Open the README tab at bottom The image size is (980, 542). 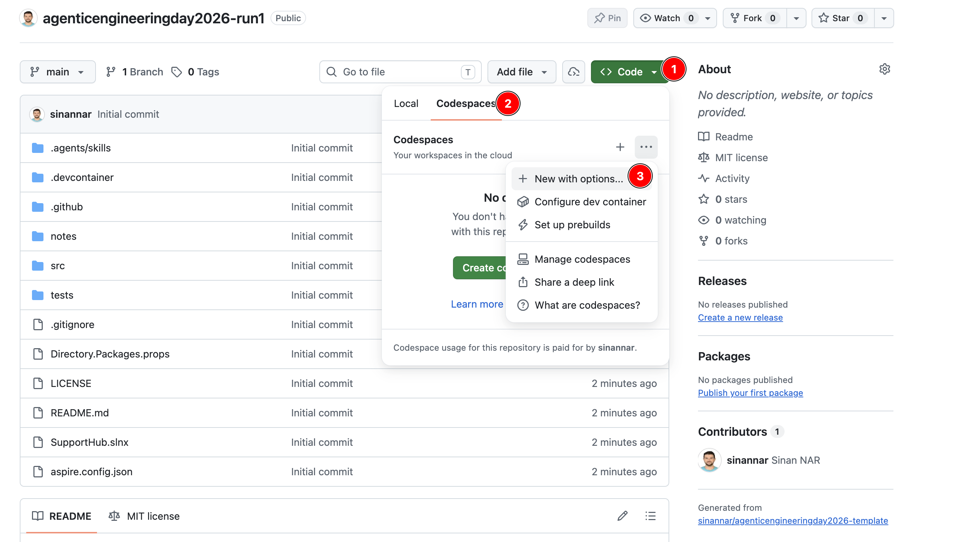click(x=62, y=516)
